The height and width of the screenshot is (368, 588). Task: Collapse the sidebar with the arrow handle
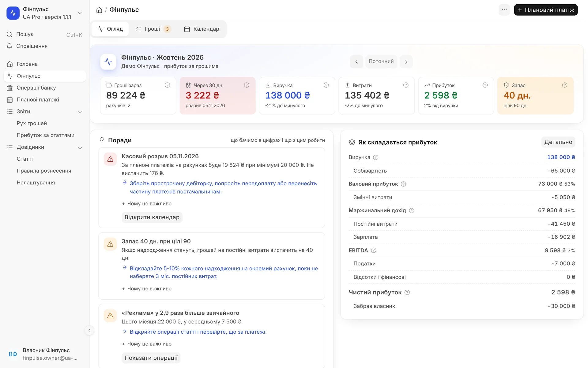pos(89,330)
